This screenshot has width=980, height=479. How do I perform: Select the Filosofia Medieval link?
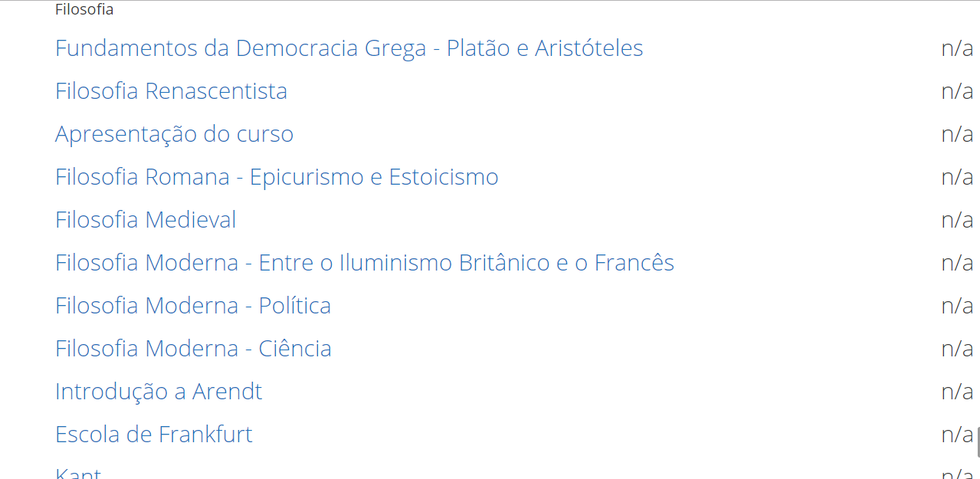pos(146,220)
